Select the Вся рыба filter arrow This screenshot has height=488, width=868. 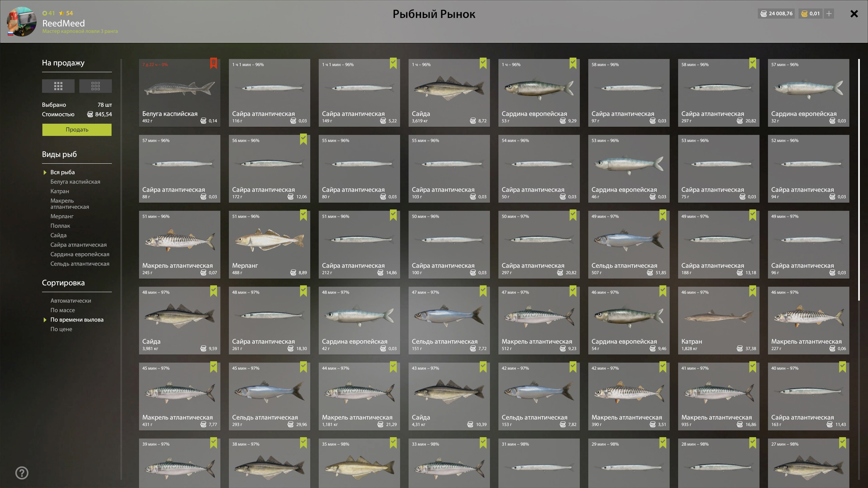(x=45, y=172)
